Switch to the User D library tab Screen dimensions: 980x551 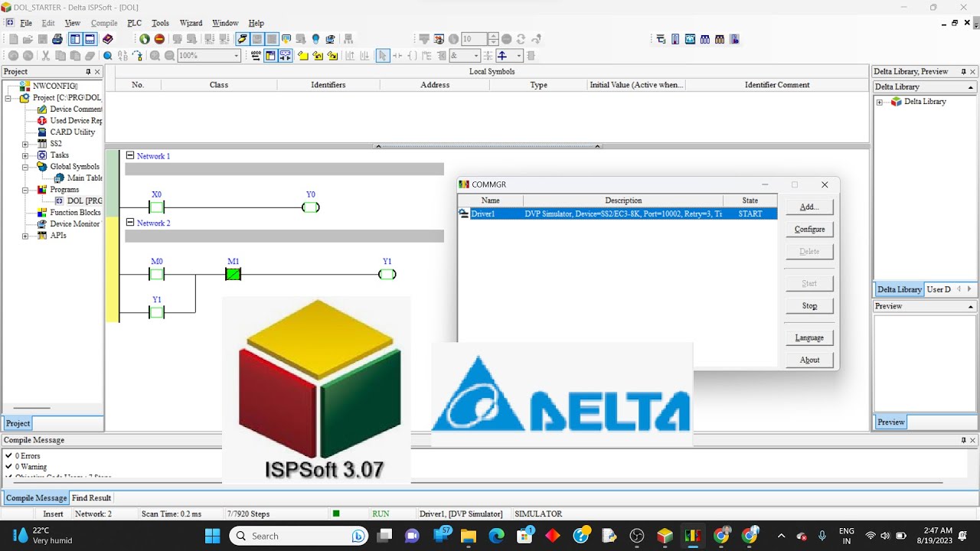(938, 289)
